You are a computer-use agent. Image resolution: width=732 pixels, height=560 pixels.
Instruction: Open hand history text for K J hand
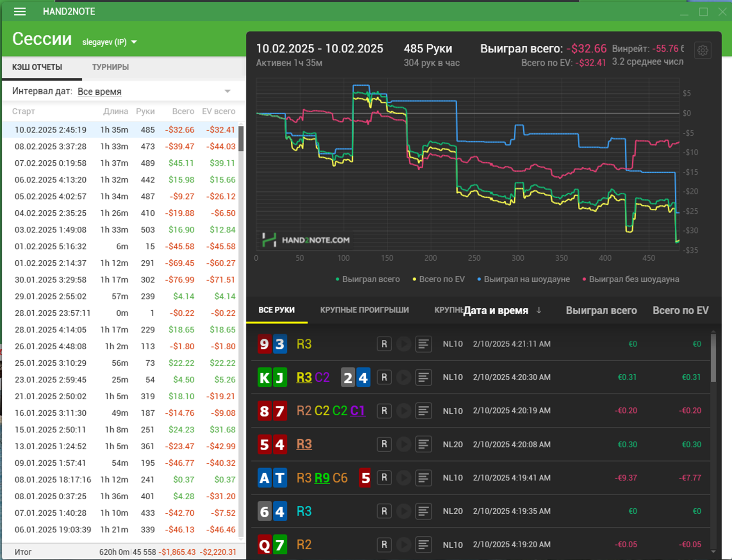click(x=424, y=377)
